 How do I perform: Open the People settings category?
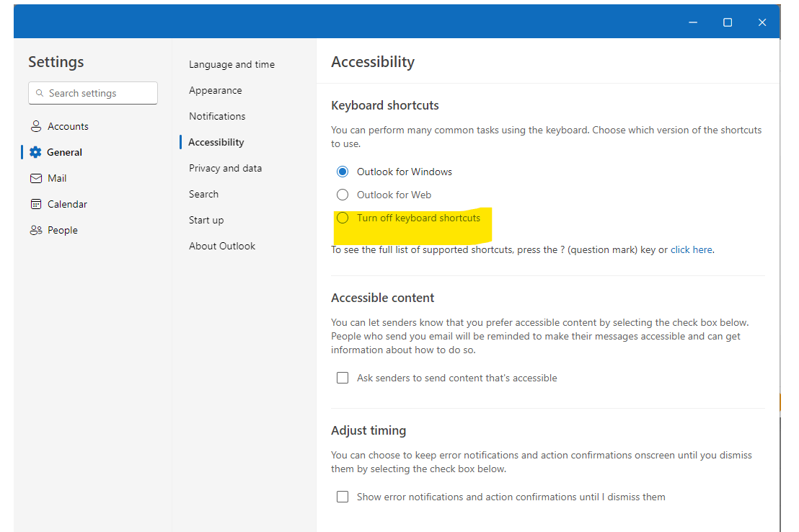[63, 231]
